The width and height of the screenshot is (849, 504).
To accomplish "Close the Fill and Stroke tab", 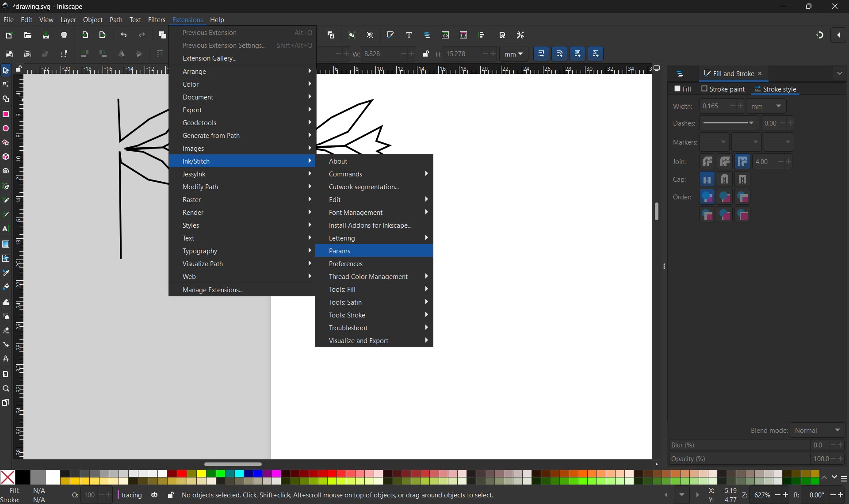I will click(x=760, y=74).
